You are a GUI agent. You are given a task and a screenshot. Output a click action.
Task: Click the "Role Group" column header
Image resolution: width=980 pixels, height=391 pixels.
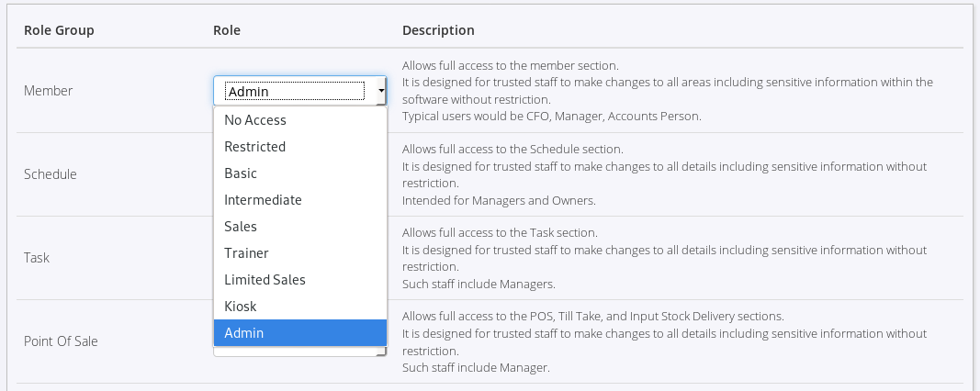coord(59,30)
